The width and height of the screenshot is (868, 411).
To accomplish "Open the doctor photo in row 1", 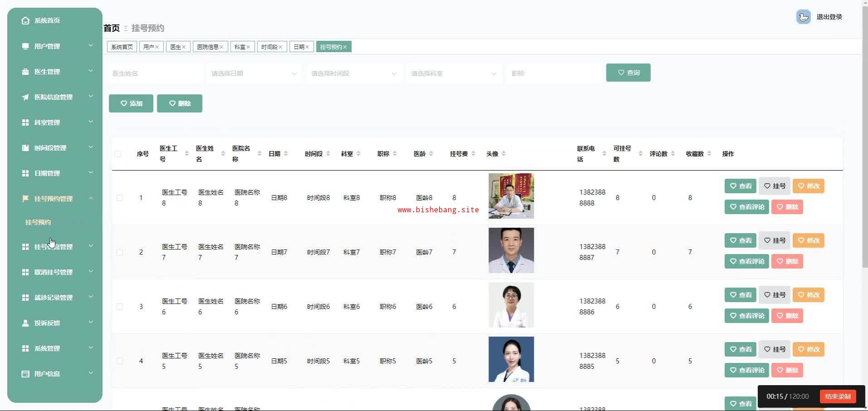I will pos(511,196).
